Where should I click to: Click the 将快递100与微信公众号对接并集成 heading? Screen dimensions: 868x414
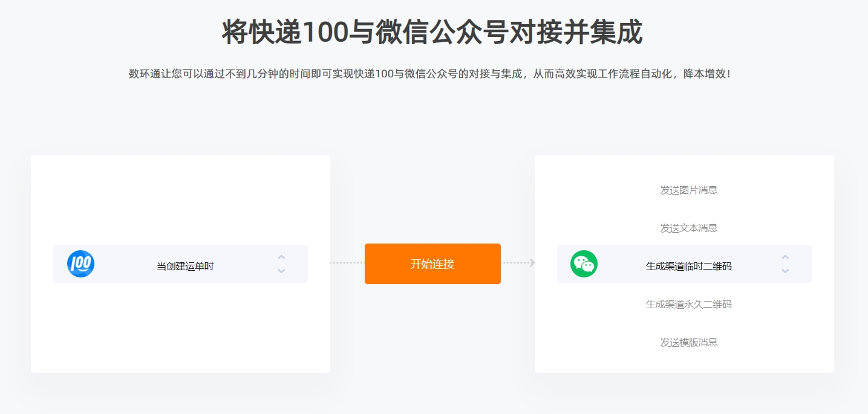pos(432,32)
